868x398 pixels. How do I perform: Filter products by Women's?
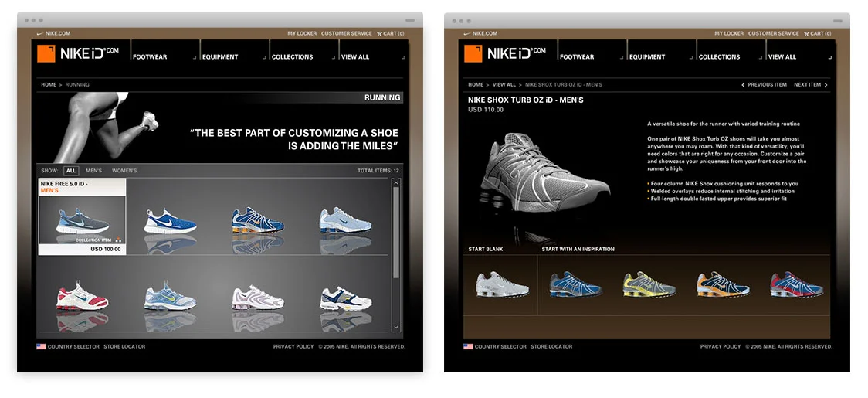click(x=124, y=171)
